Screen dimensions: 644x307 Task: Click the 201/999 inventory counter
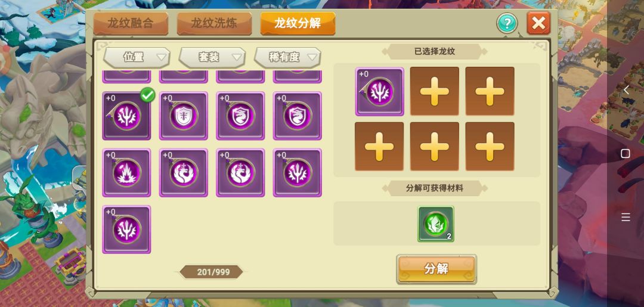pyautogui.click(x=212, y=272)
